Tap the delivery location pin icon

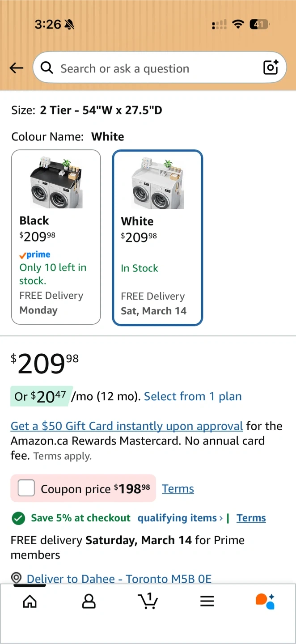point(16,578)
